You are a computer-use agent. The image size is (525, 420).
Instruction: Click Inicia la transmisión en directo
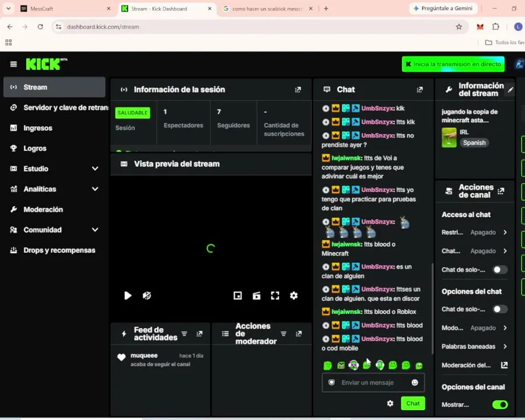tap(453, 64)
